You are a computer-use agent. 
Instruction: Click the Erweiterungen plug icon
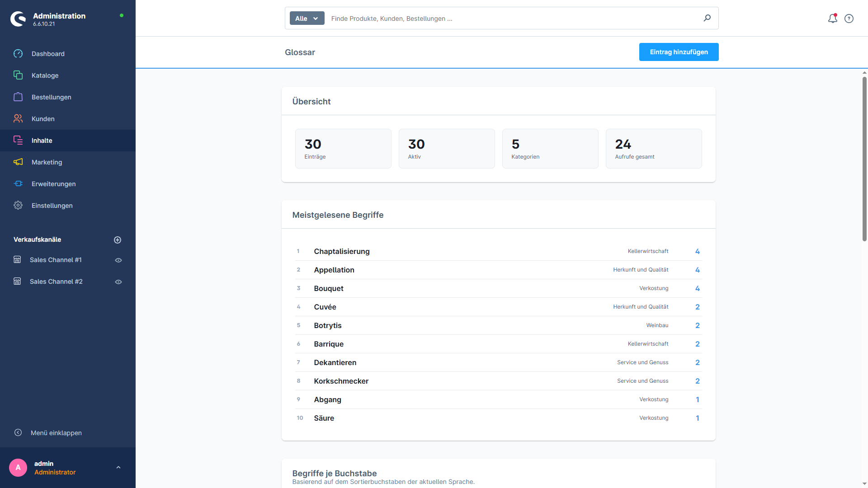click(x=18, y=184)
